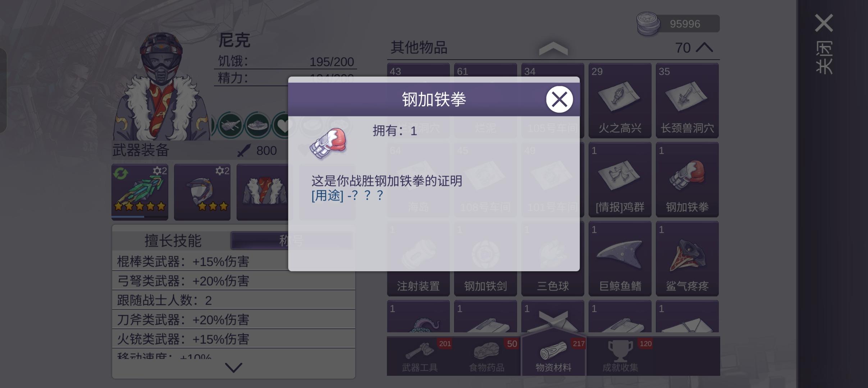The height and width of the screenshot is (388, 868).
Task: Select the 擅长技能 skills toggle
Action: [x=173, y=240]
